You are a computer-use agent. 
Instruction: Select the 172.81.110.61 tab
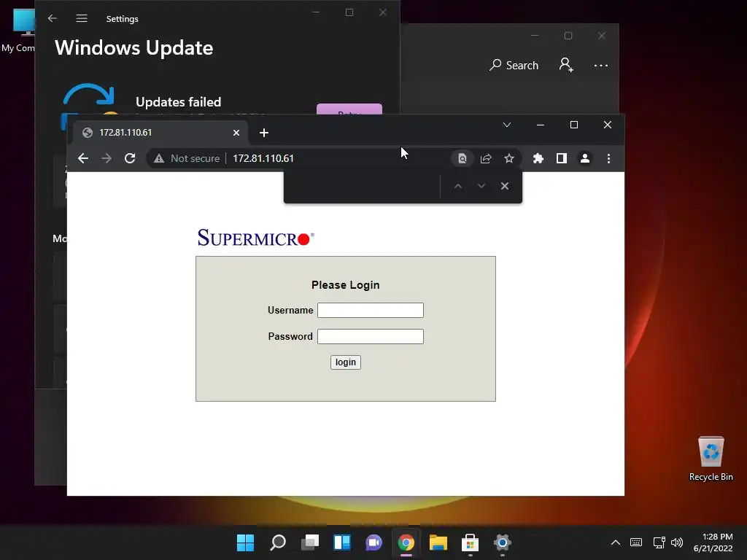[161, 133]
